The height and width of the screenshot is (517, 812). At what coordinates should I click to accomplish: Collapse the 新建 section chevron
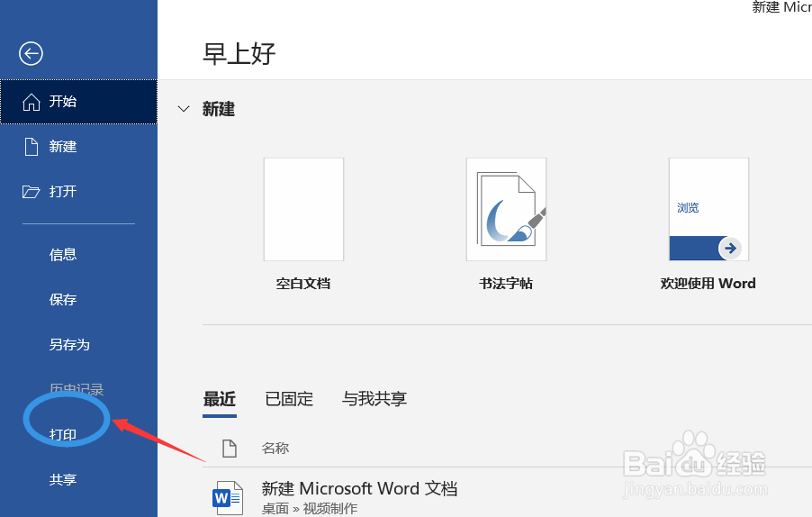click(184, 109)
